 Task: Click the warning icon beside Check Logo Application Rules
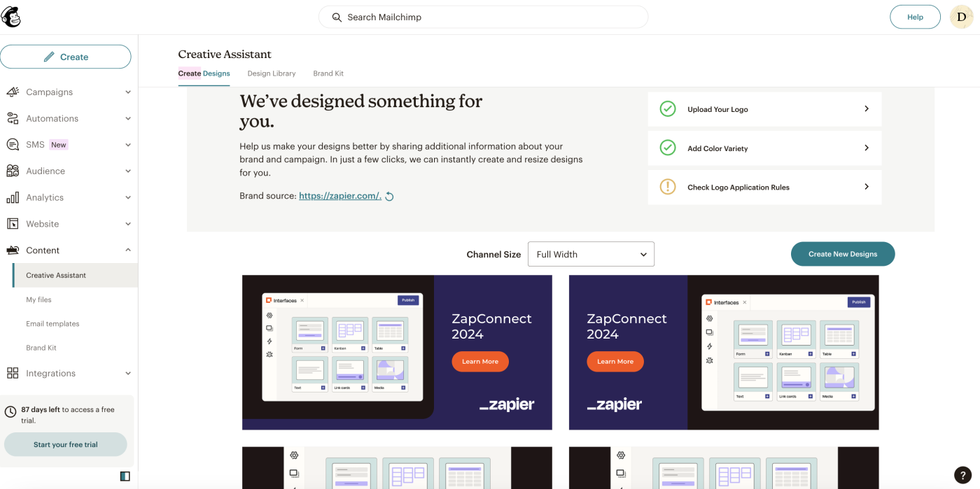click(x=668, y=187)
